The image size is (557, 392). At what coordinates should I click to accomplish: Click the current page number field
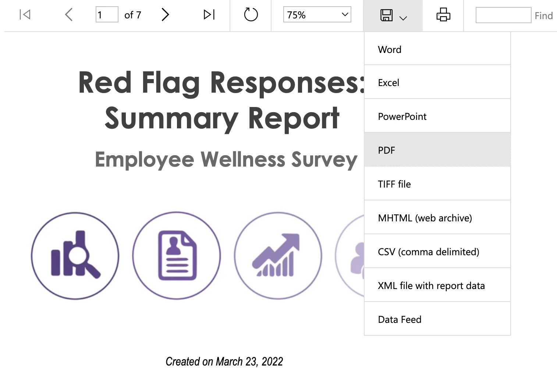(x=107, y=15)
